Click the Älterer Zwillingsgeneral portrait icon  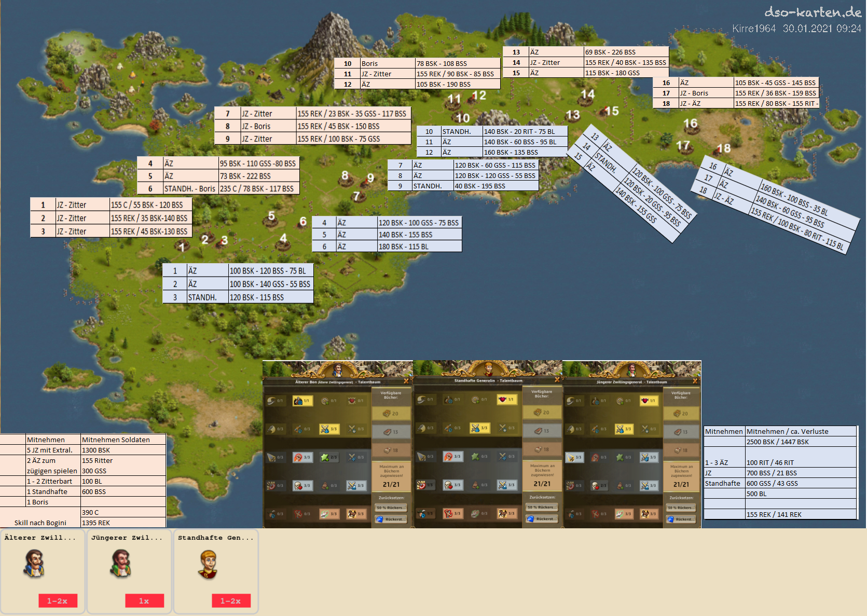34,564
